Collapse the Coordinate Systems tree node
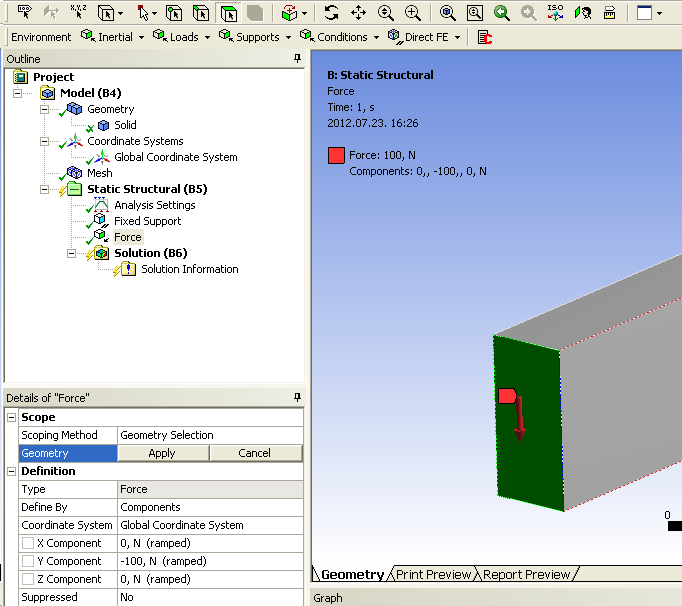Image resolution: width=682 pixels, height=606 pixels. coord(44,141)
